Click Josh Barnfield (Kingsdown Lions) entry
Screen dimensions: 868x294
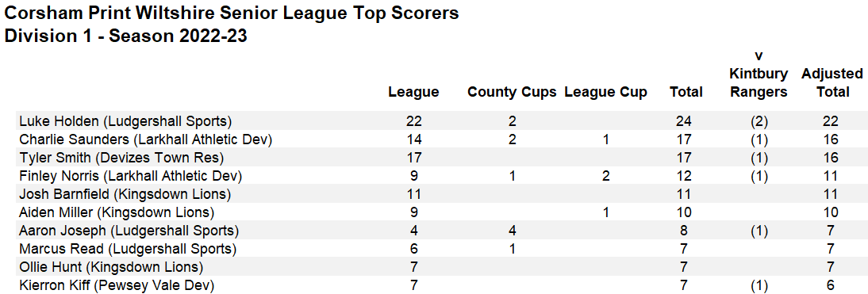125,194
